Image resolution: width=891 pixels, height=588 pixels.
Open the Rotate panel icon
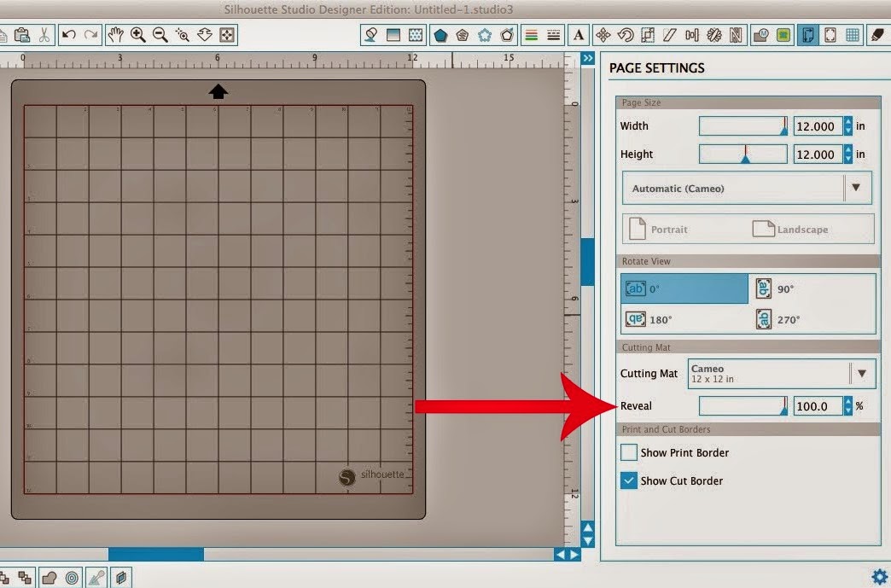click(625, 35)
